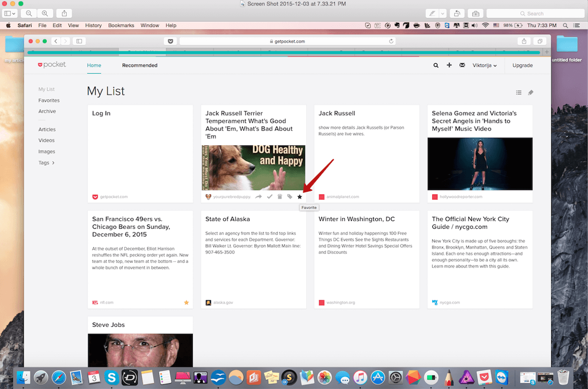The image size is (588, 389).
Task: Select the Home tab
Action: click(x=94, y=65)
